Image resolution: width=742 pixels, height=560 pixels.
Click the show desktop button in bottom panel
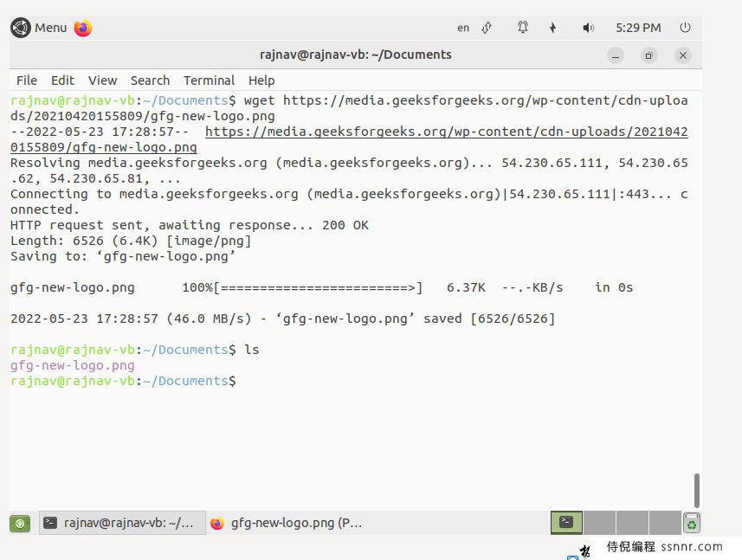pyautogui.click(x=20, y=523)
